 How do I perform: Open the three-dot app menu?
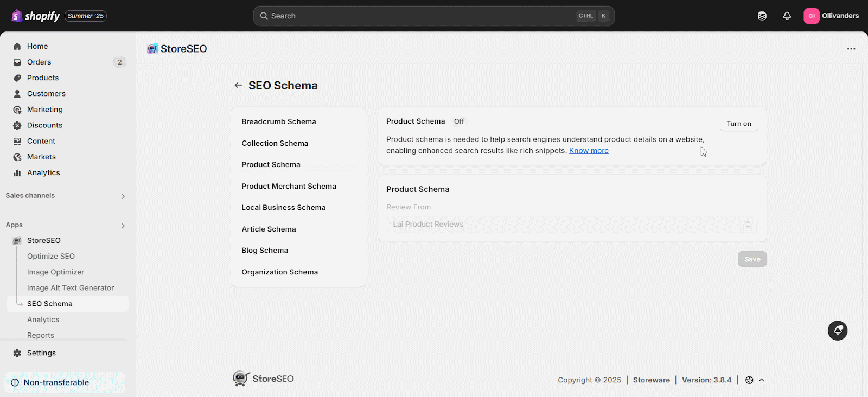click(851, 49)
